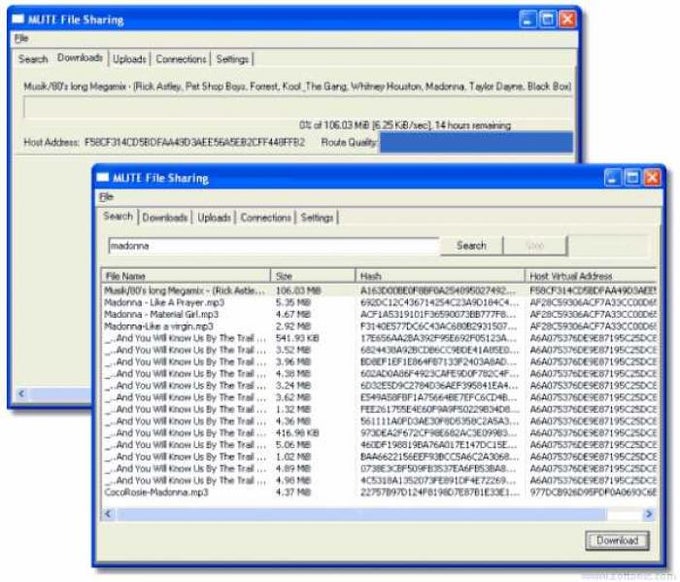Select Madonna - Material Girl.mp3 result
Screen dimensions: 680x582
pos(379,314)
